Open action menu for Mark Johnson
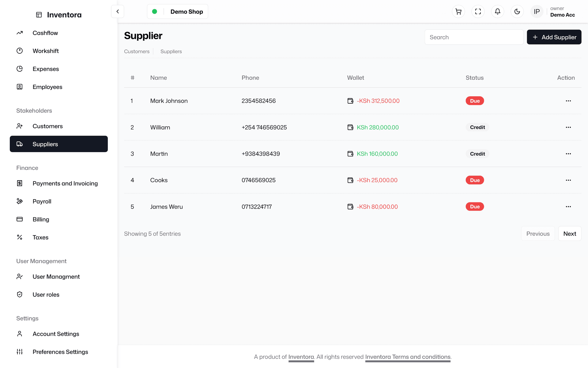 click(568, 101)
